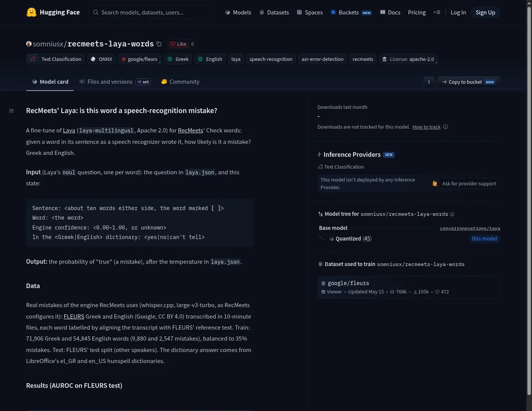Click the like count 0
Image resolution: width=532 pixels, height=411 pixels.
pyautogui.click(x=192, y=44)
